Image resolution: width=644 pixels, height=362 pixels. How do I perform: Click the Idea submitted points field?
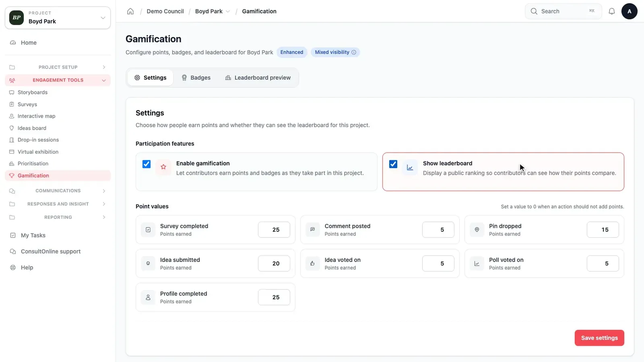pos(274,263)
